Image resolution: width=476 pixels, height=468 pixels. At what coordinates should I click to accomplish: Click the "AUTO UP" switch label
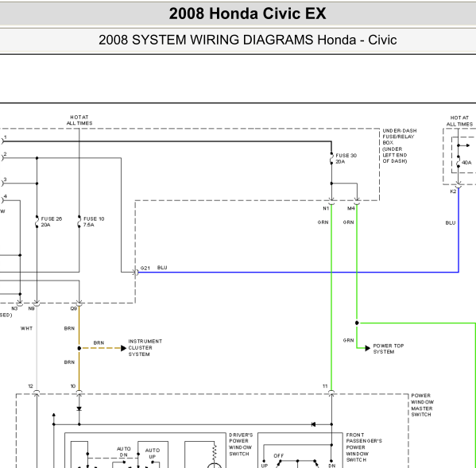coord(153,454)
